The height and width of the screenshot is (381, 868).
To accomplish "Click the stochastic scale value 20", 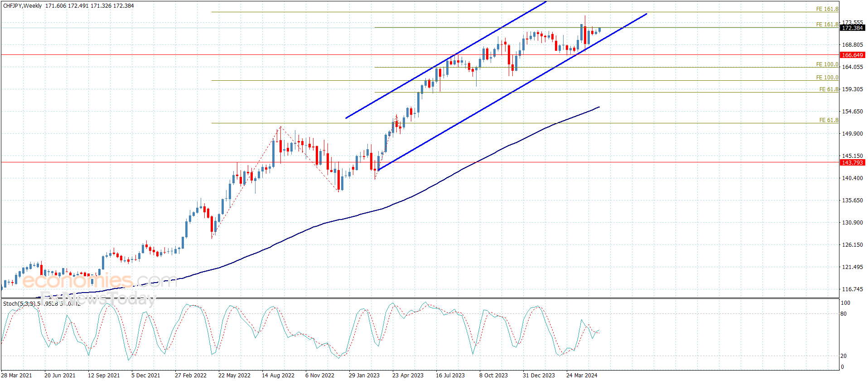I will [844, 356].
